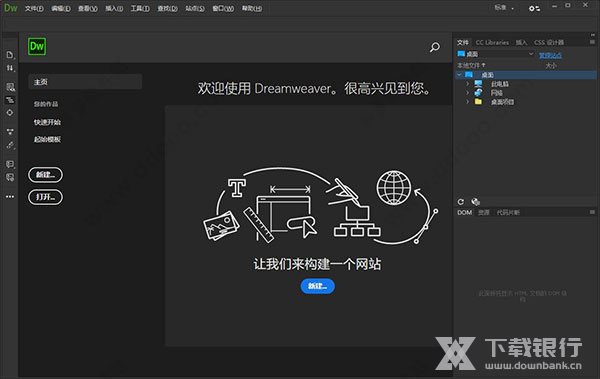Expand the 网络 tree node
This screenshot has width=600, height=379.
pos(467,93)
